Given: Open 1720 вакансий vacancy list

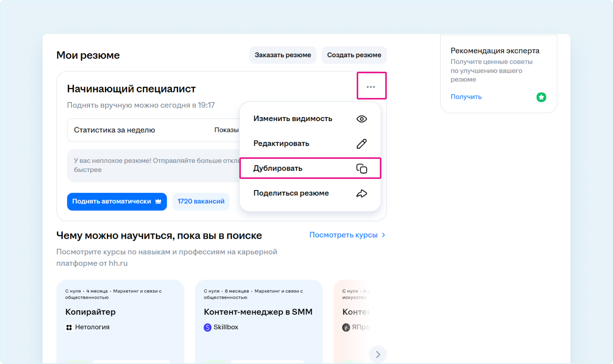Looking at the screenshot, I should coord(201,202).
